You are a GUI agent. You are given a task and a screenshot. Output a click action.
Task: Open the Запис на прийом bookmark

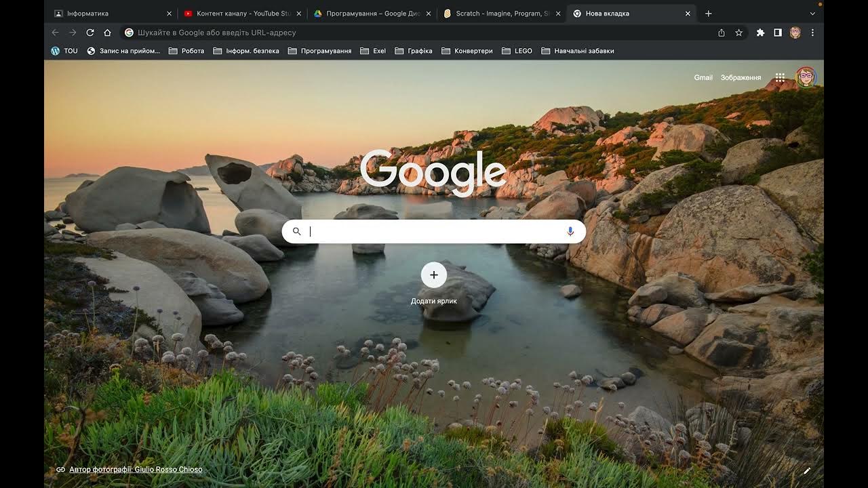(x=123, y=51)
